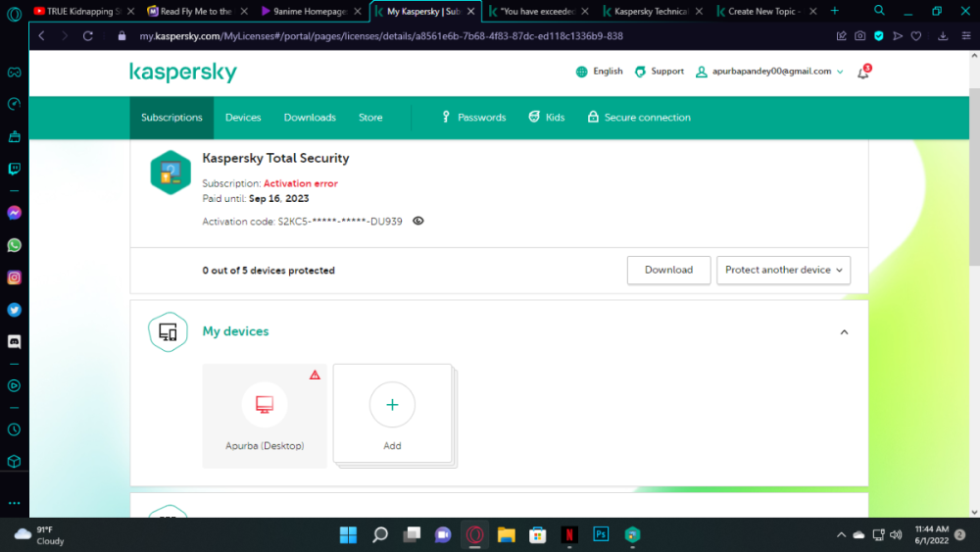Search open tabs magnifier icon
This screenshot has height=552, width=980.
tap(879, 11)
